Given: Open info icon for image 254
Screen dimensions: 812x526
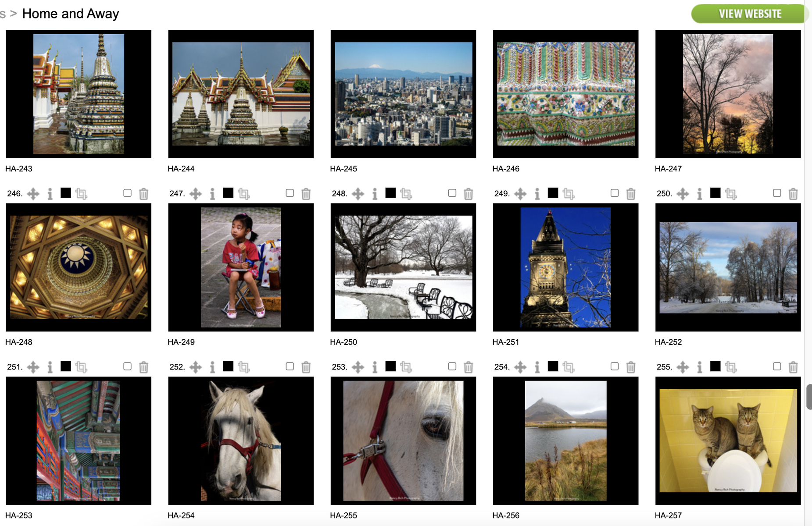Looking at the screenshot, I should [537, 367].
